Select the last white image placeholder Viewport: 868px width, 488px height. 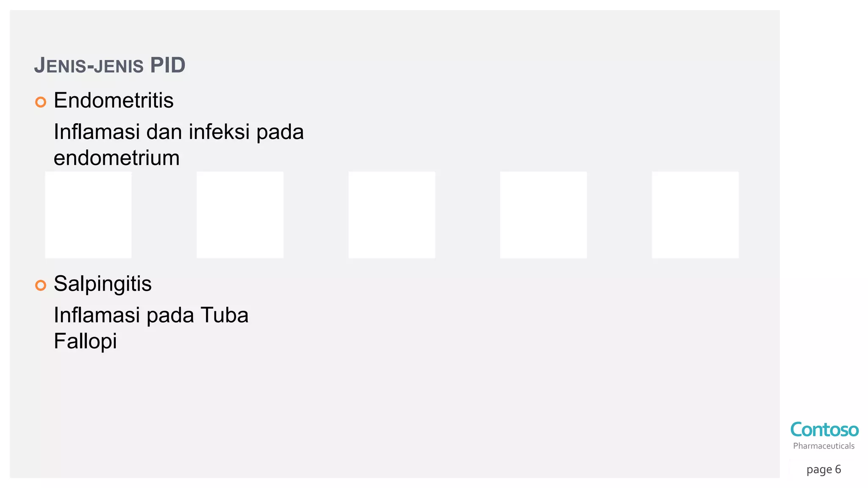(x=695, y=215)
